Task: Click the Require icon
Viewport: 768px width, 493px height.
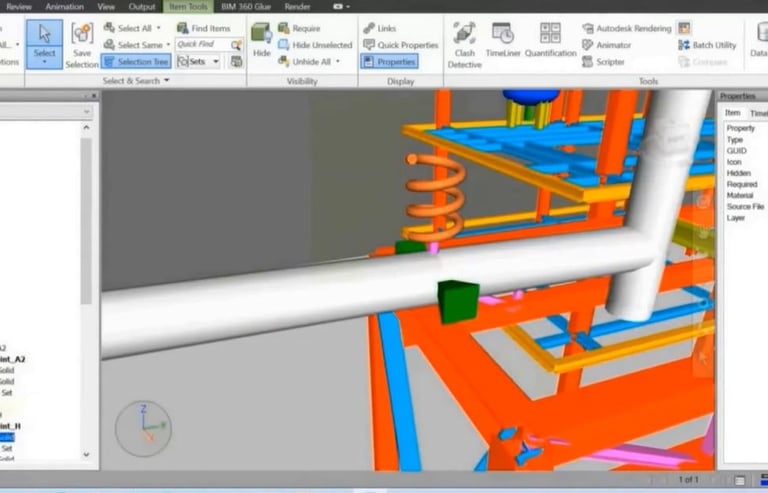Action: point(284,28)
